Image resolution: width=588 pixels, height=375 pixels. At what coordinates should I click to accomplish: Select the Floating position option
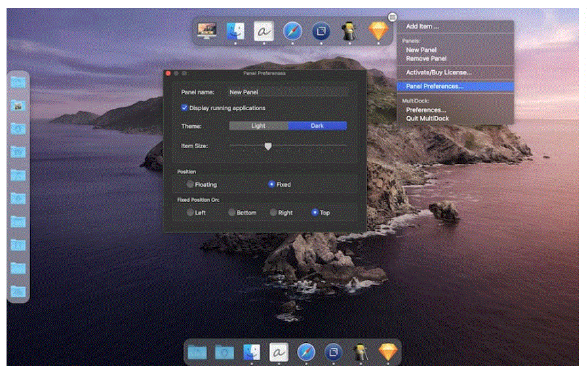pyautogui.click(x=190, y=184)
